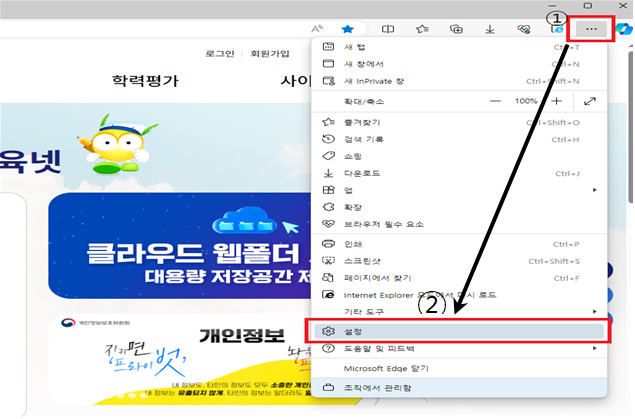Screen dimensions: 635x419
Task: Select the 새 탭 menu item
Action: click(459, 47)
